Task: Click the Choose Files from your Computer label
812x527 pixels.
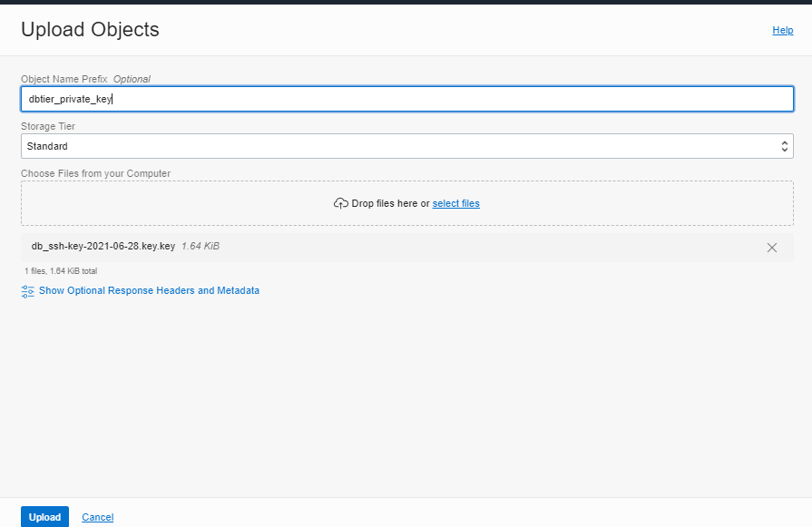Action: click(x=96, y=173)
